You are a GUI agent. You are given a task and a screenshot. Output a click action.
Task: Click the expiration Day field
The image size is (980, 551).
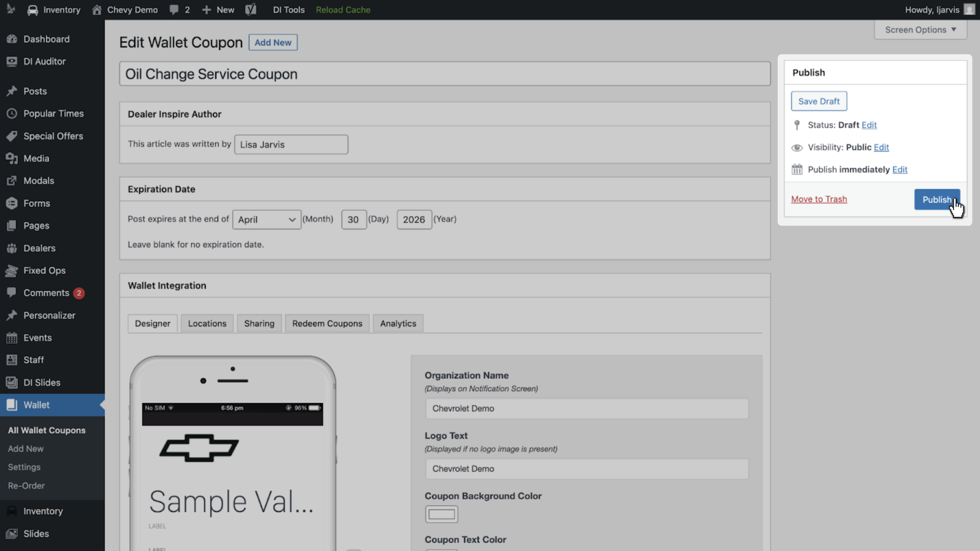354,220
